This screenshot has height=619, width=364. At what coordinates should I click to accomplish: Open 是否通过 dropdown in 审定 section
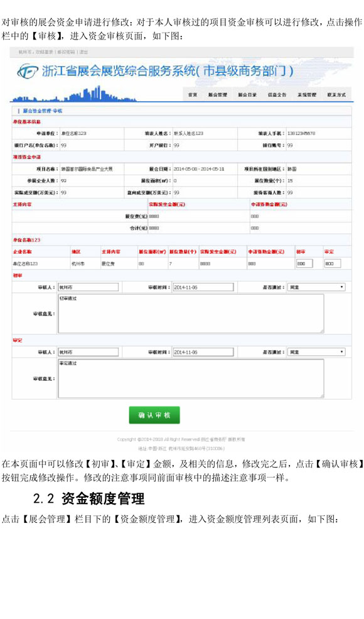click(317, 352)
